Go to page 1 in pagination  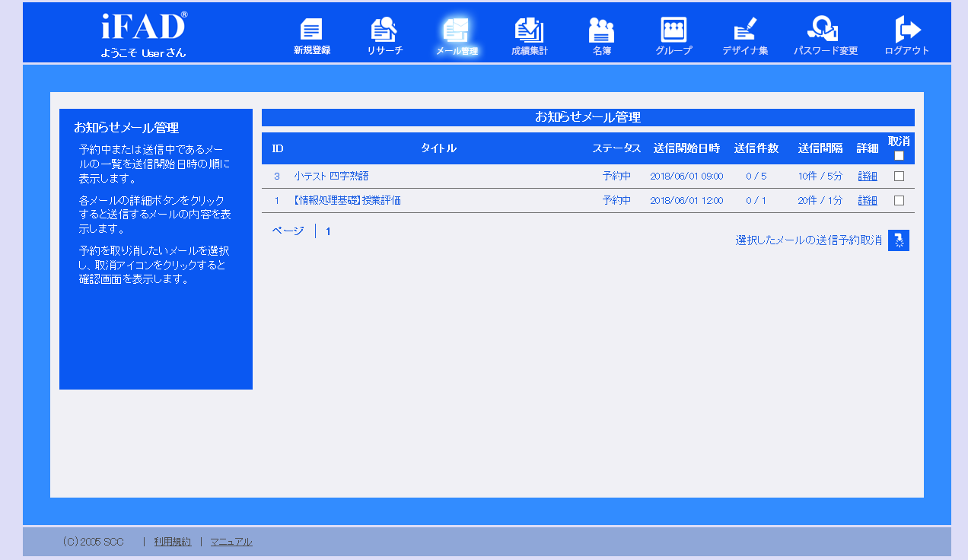[328, 231]
